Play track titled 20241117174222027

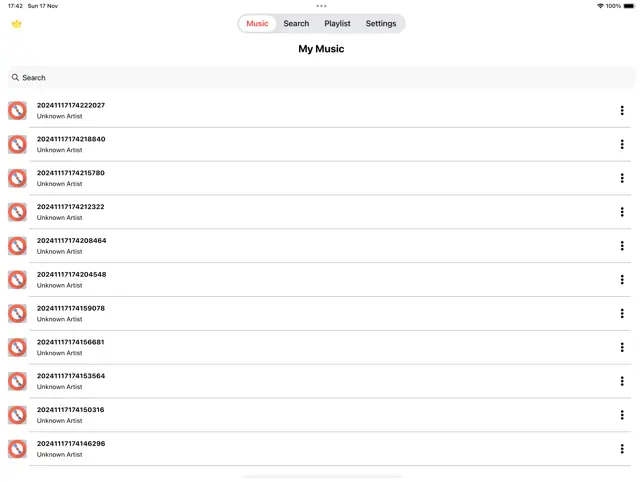pyautogui.click(x=71, y=105)
